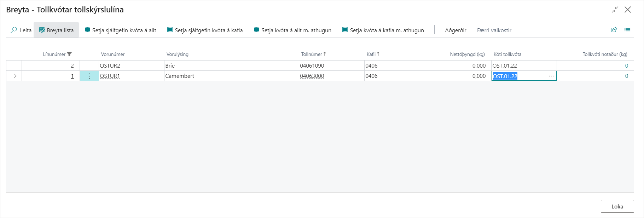
Task: Select the Brie row's Kóti tollkvóta cell
Action: [523, 66]
